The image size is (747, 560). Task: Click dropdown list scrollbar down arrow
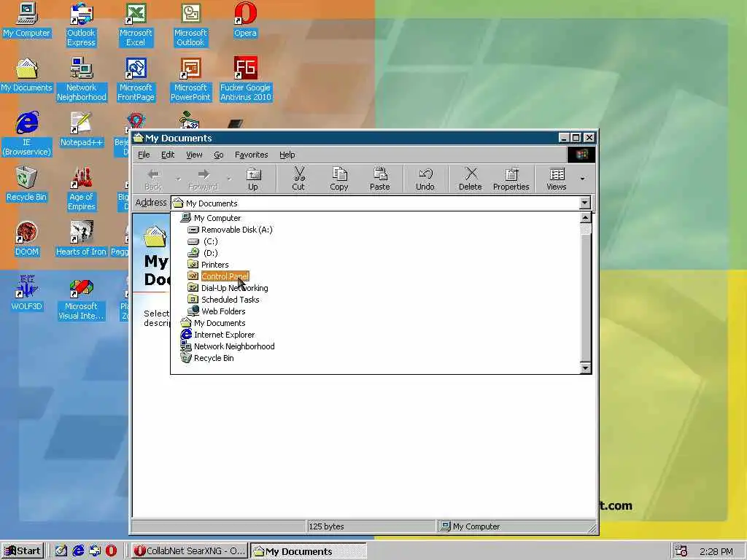pos(586,367)
